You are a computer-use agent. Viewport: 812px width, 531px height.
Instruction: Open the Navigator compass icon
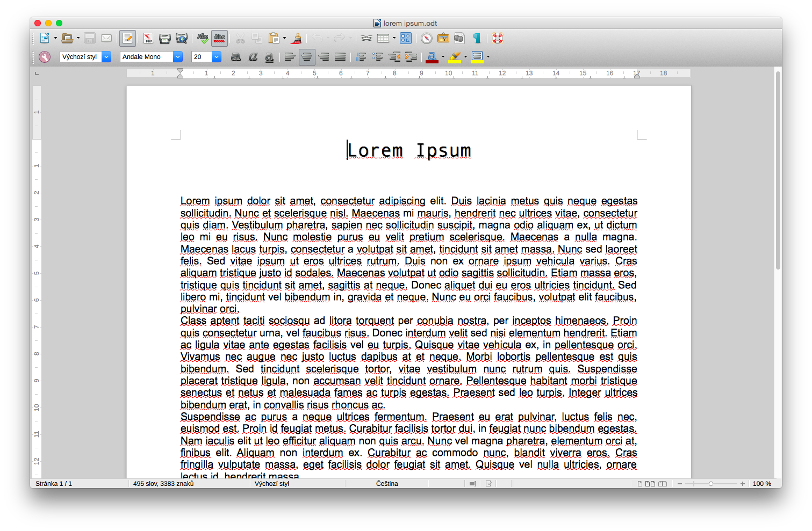(426, 38)
